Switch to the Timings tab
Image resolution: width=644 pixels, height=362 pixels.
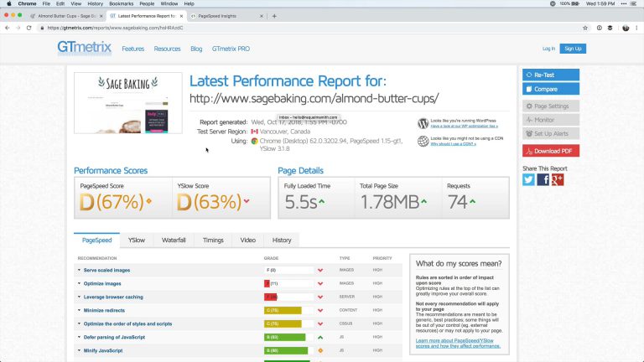point(213,240)
